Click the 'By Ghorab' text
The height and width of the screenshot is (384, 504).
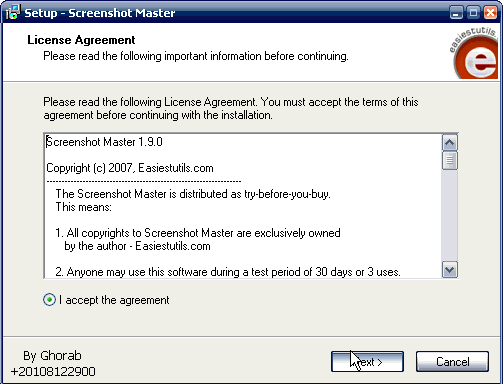point(52,356)
